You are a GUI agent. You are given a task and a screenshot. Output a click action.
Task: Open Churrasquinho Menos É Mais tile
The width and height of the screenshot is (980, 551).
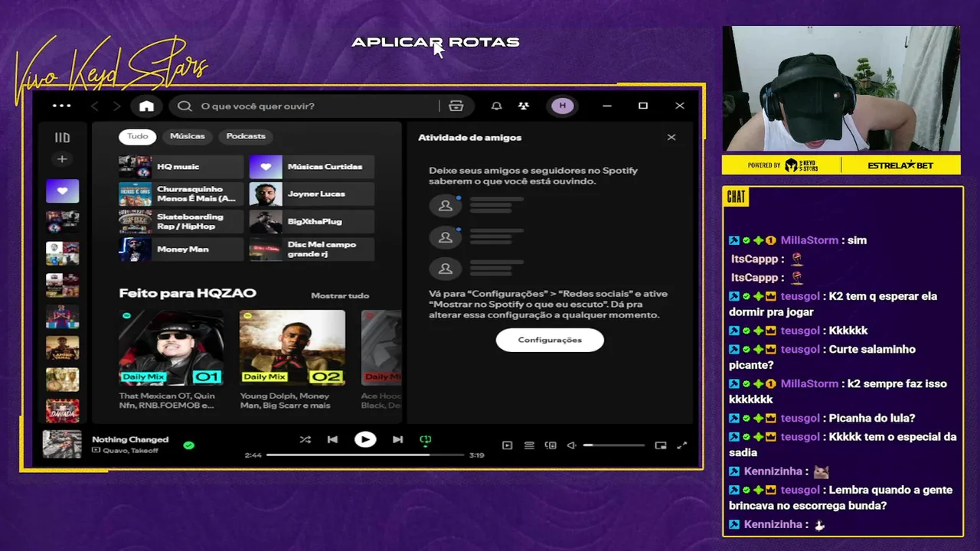coord(181,194)
